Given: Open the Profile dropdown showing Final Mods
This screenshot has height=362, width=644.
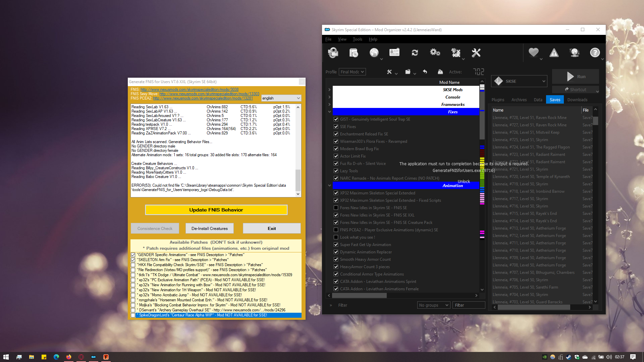Looking at the screenshot, I should click(x=352, y=72).
